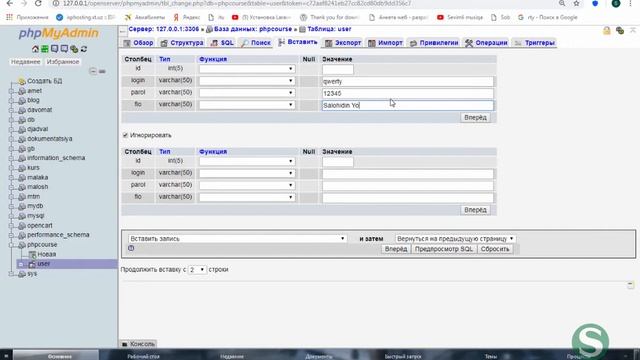This screenshot has width=640, height=360.
Task: Click the Консоль console bar
Action: tap(139, 344)
